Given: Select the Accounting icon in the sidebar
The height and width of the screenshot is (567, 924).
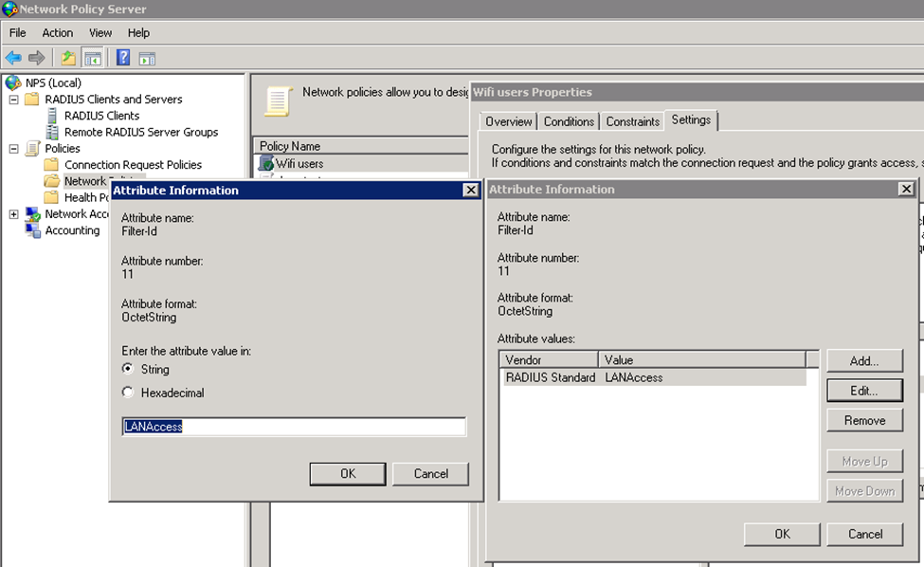Looking at the screenshot, I should 31,230.
